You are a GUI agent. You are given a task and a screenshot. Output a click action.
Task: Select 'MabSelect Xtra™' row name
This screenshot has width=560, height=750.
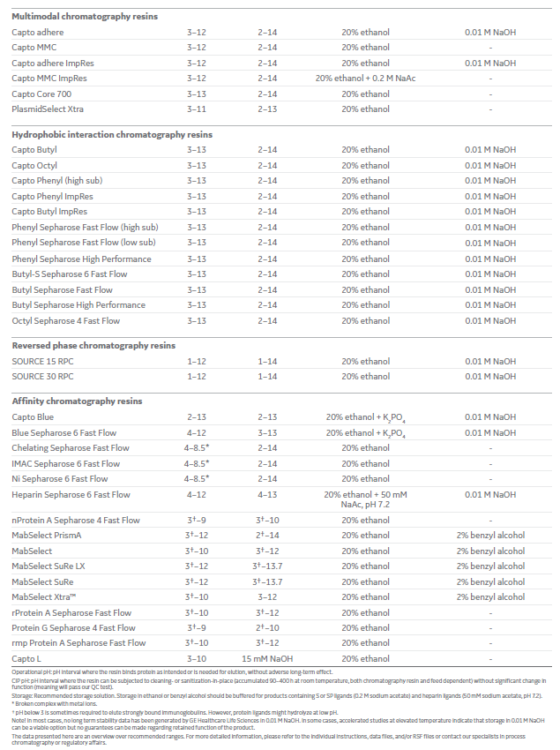tap(44, 597)
